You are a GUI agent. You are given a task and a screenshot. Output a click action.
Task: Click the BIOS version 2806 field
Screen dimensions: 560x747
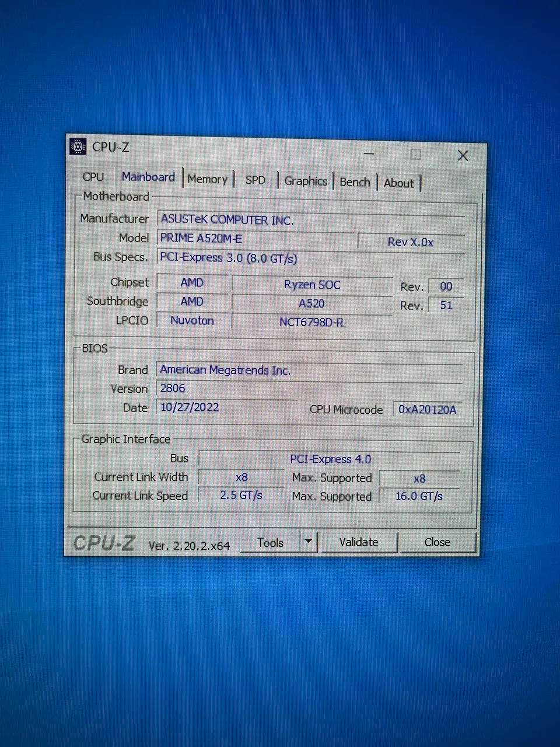click(309, 389)
